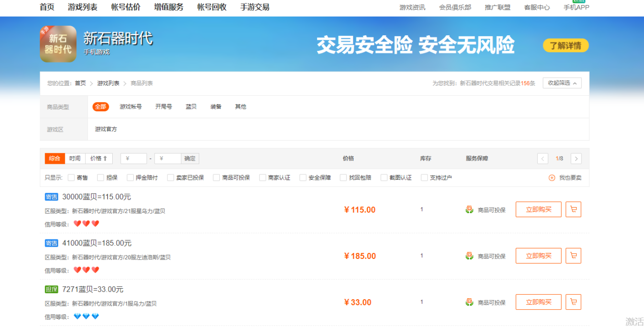This screenshot has height=329, width=644.
Task: Click the plus icon beside 我也要卖
Action: 552,177
